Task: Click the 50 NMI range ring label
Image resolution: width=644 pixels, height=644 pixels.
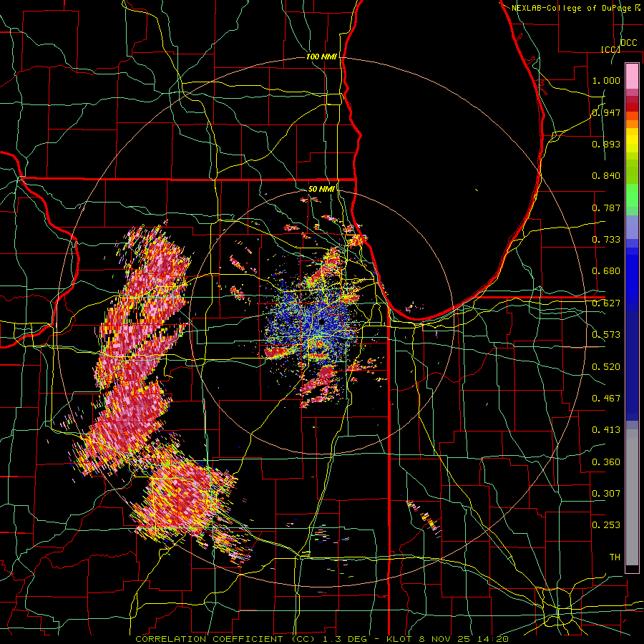Action: tap(321, 189)
